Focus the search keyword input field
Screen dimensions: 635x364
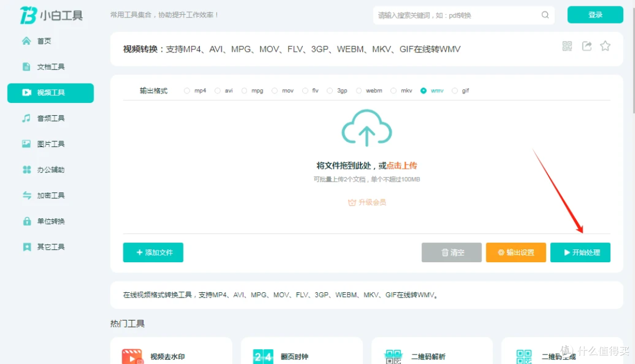coord(457,15)
